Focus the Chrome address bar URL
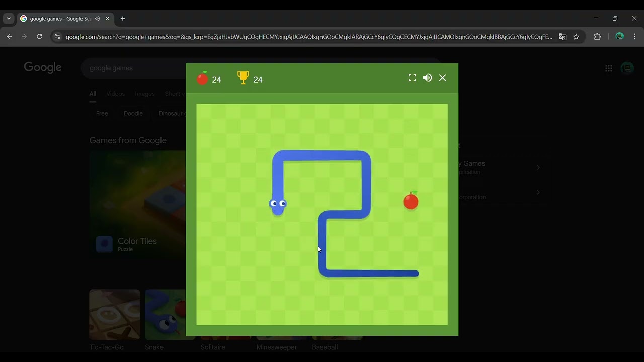Screen dimensions: 644x362 [309, 37]
